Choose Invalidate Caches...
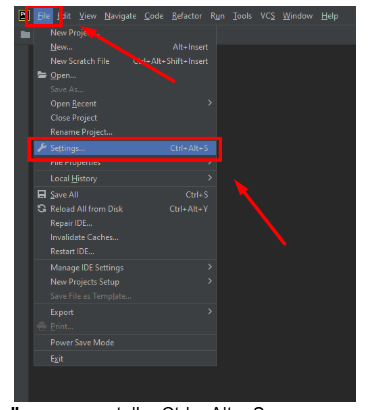This screenshot has height=410, width=373. point(125,237)
